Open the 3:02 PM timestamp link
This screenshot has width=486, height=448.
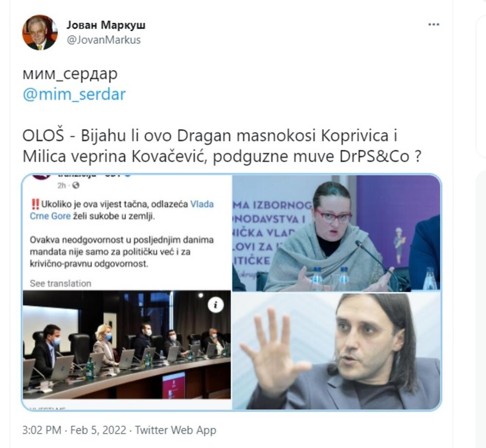click(41, 430)
